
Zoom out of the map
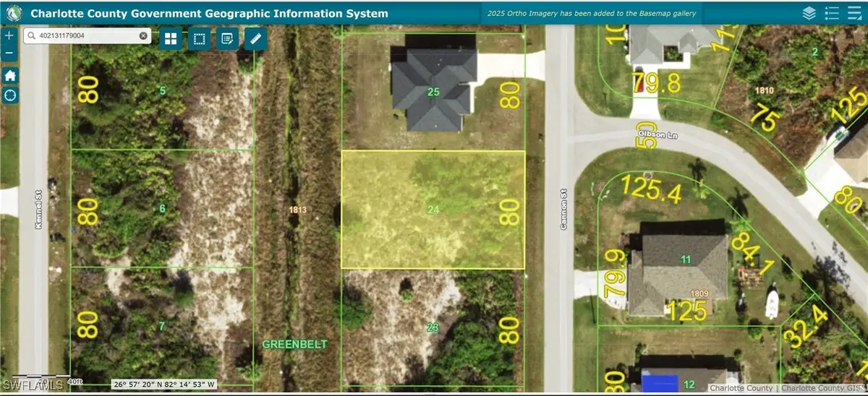(9, 53)
